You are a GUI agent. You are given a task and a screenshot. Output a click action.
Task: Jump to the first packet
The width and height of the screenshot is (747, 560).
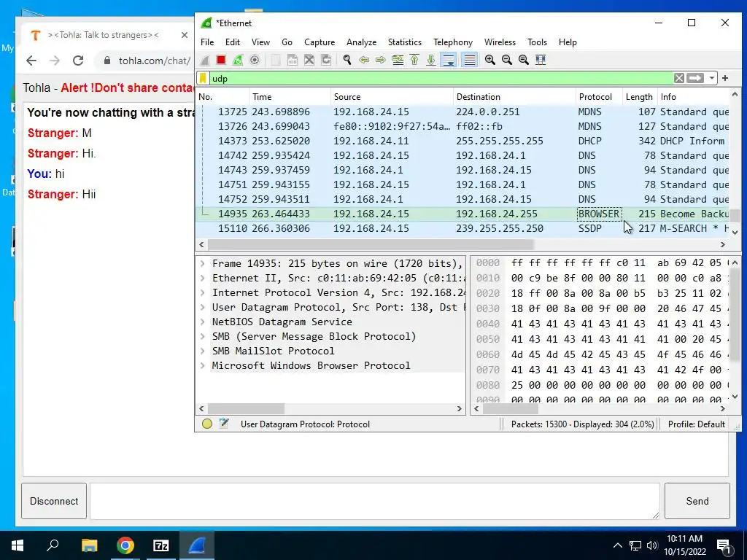coord(414,60)
